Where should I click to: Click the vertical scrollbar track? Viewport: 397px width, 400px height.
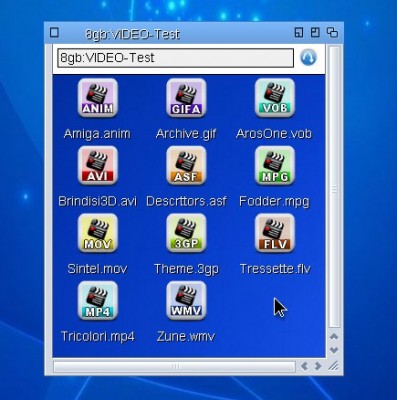click(x=334, y=187)
